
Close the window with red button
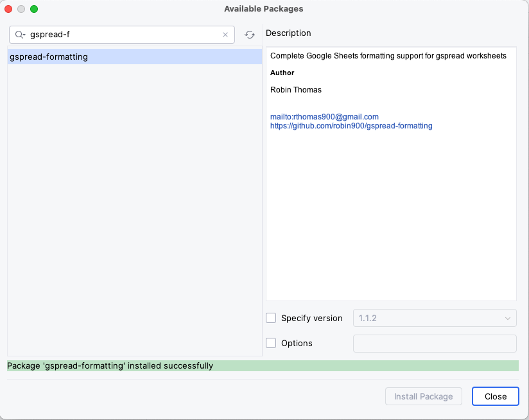pos(8,9)
